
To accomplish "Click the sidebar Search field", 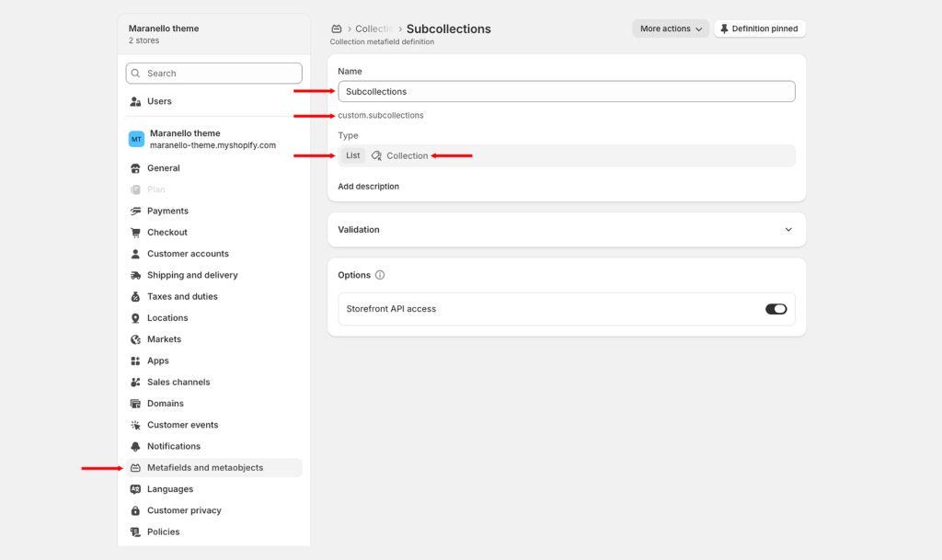I will (213, 74).
